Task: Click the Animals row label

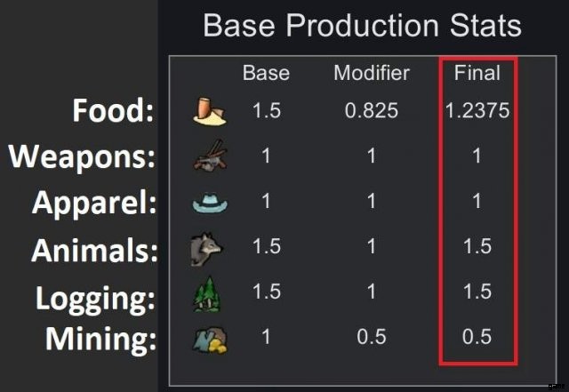Action: (94, 251)
